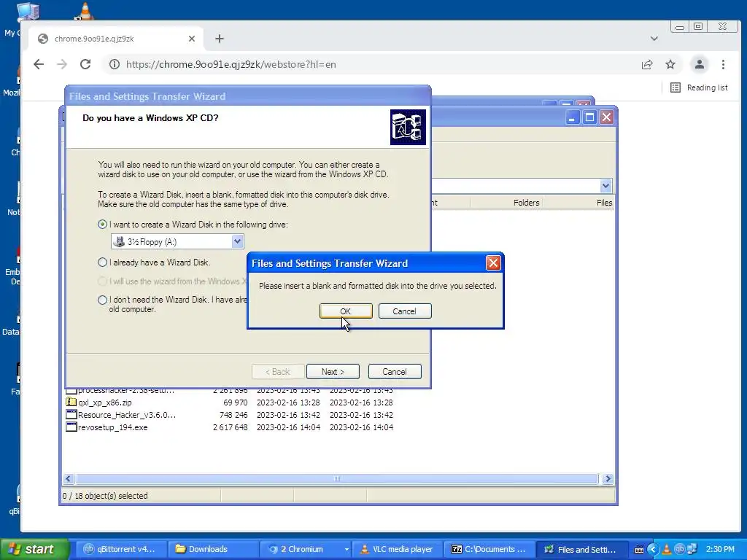
Task: Click the VLC cone tray icon
Action: [667, 550]
